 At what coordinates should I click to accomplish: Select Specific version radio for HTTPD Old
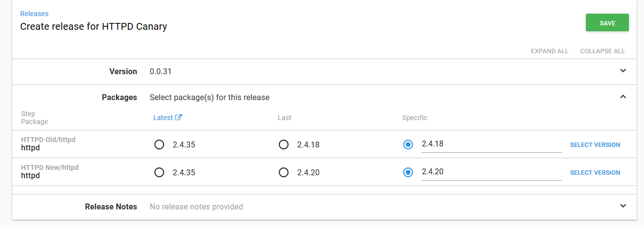(x=408, y=144)
